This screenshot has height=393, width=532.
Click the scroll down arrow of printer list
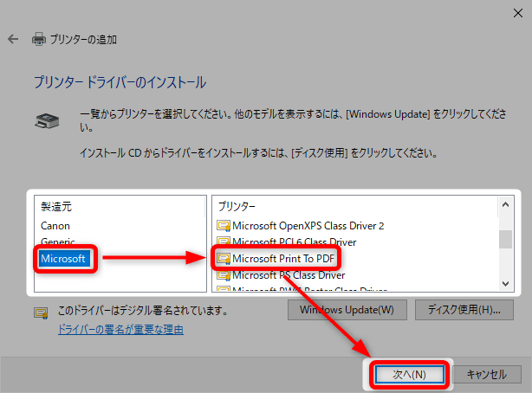(x=505, y=283)
